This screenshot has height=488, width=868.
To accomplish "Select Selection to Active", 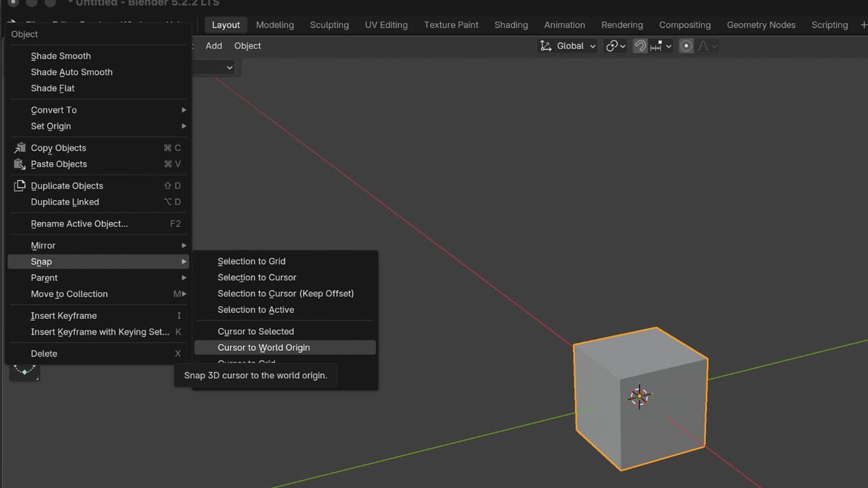I will pyautogui.click(x=285, y=309).
